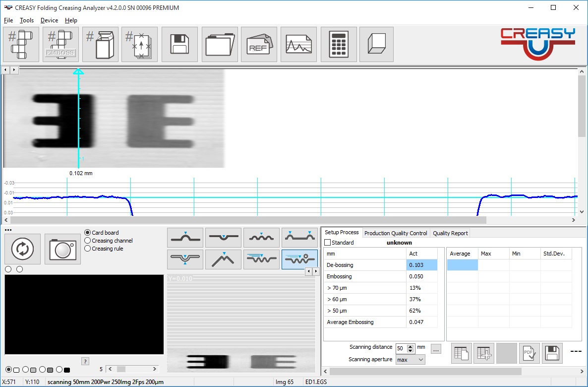Select the white swatch radio option
The width and height of the screenshot is (588, 387).
coord(9,370)
